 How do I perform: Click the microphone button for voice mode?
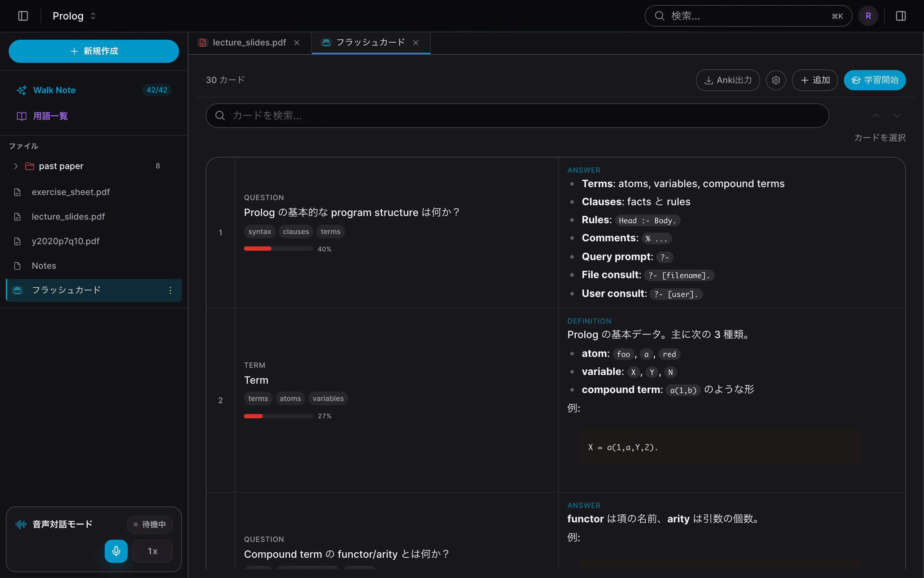116,551
